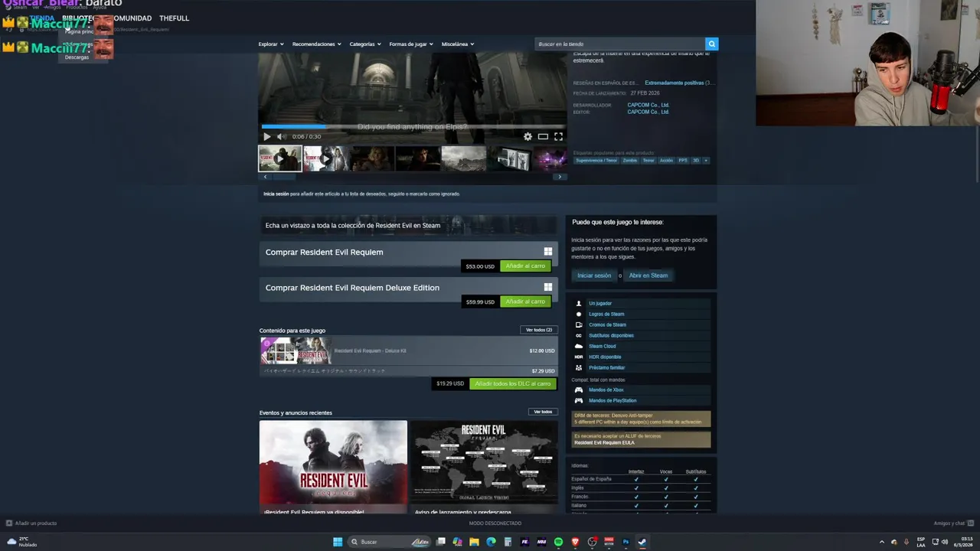Focus the Buscar en la tienda field
Viewport: 980px width, 551px height.
click(x=619, y=44)
